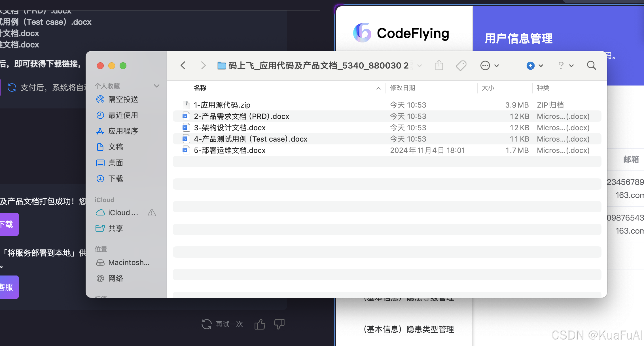Select the 1-应用源代码.zip file

click(x=222, y=105)
